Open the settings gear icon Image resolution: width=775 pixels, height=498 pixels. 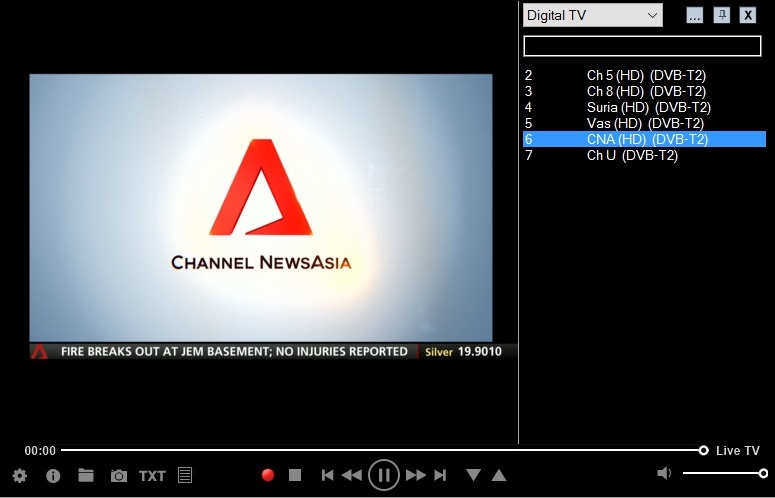pyautogui.click(x=20, y=476)
